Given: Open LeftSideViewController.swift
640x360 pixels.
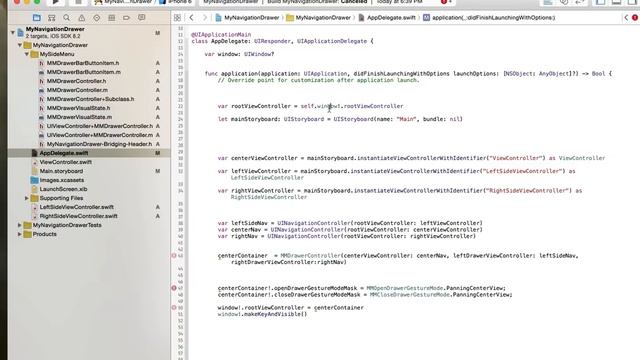Looking at the screenshot, I should (x=76, y=207).
